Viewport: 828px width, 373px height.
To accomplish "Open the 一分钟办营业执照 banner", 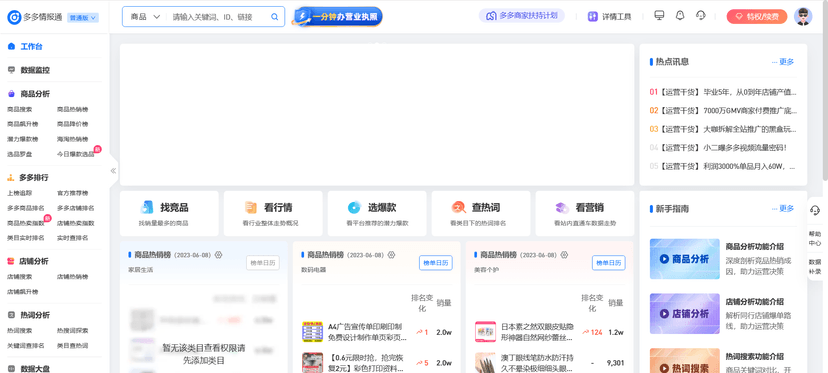I will coord(338,17).
